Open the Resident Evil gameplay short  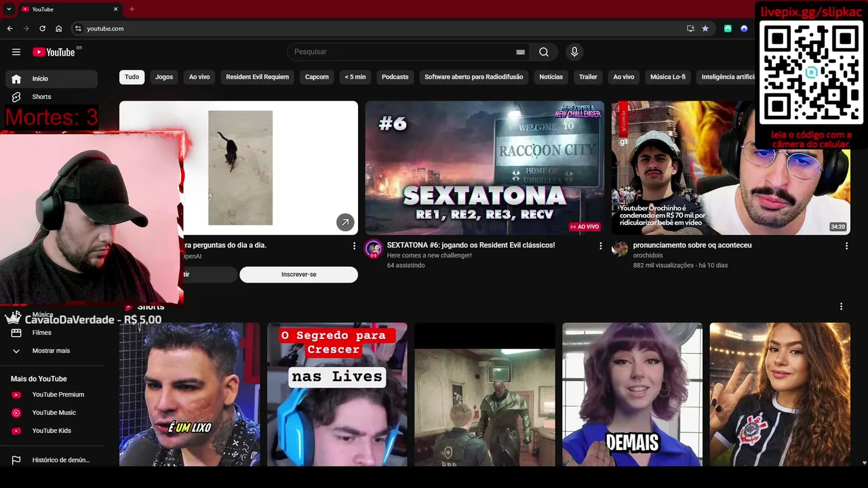(485, 394)
